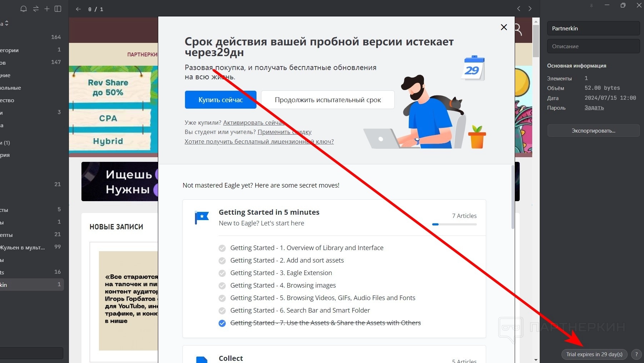Click the Trial expires in 29 days badge
Viewport: 644px width, 363px height.
(594, 354)
